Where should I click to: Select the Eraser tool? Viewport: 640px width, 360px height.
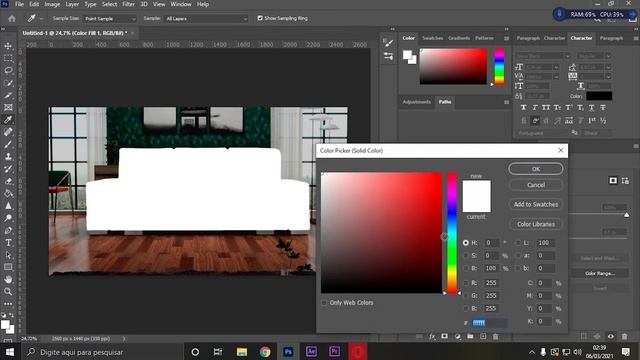tap(8, 181)
